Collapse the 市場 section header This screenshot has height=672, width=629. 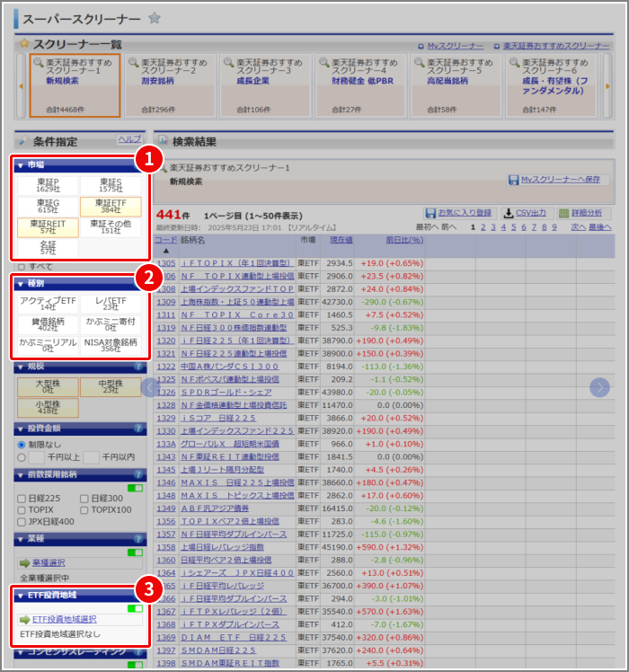tap(21, 165)
